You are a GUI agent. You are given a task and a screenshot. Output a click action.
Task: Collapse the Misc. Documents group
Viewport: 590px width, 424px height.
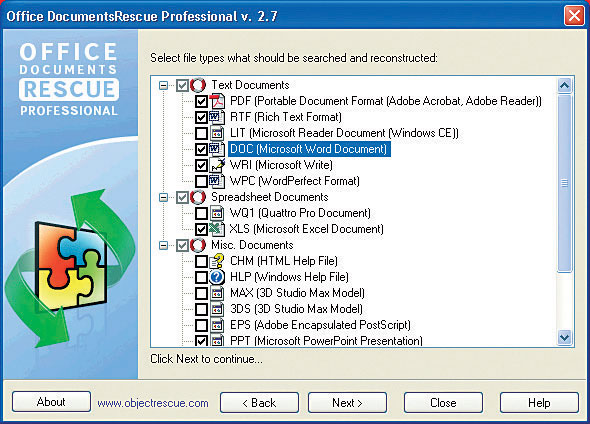163,246
